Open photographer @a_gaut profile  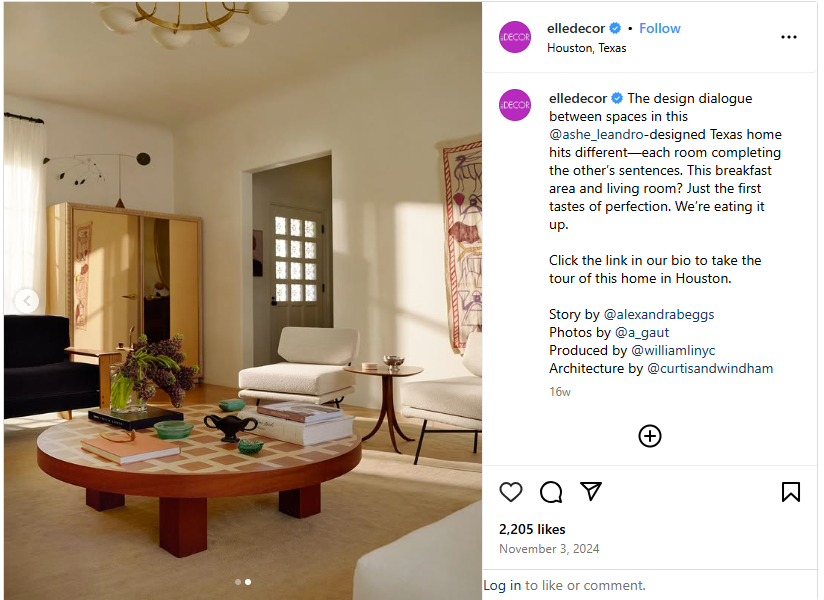642,333
